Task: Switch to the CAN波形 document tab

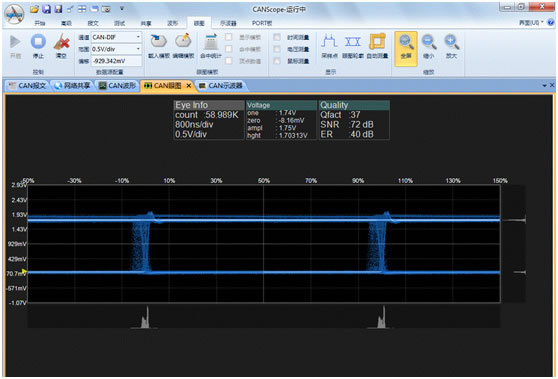Action: click(x=118, y=85)
